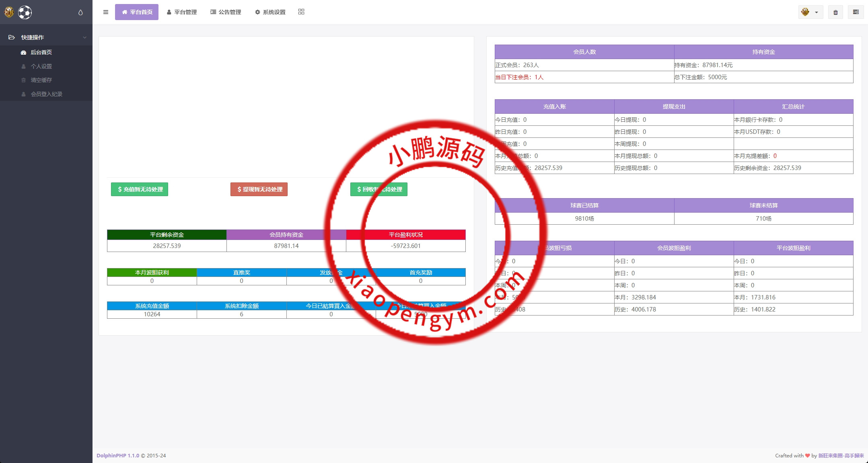Open 个人设置 in sidebar

(41, 66)
